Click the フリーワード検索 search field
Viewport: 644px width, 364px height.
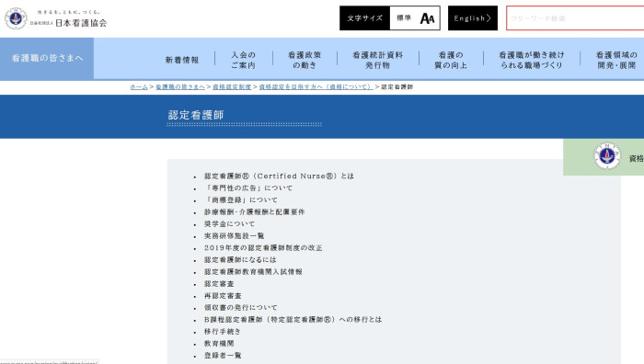(575, 18)
